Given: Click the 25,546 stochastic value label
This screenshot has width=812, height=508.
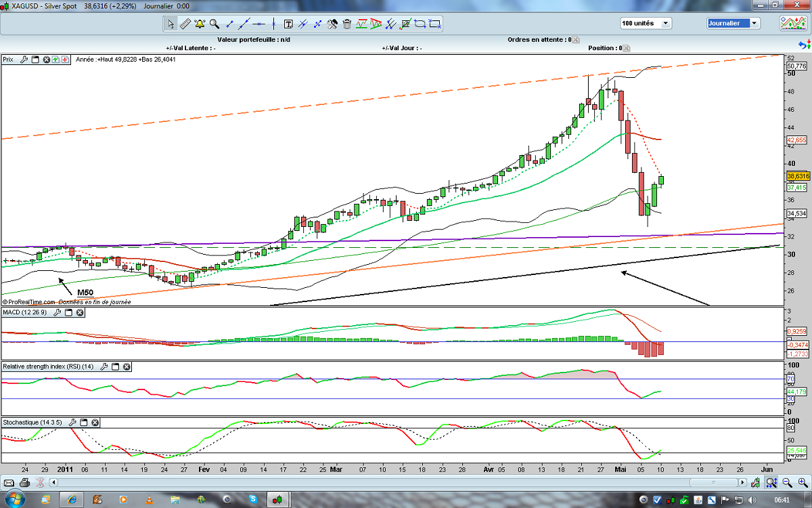Looking at the screenshot, I should [796, 450].
